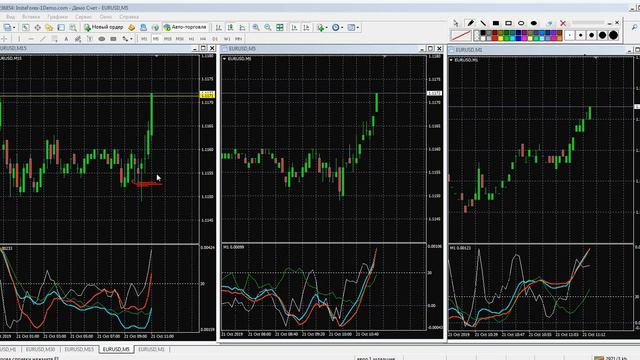Switch chart to candlesticks type
The width and height of the screenshot is (640, 360).
[x=230, y=27]
